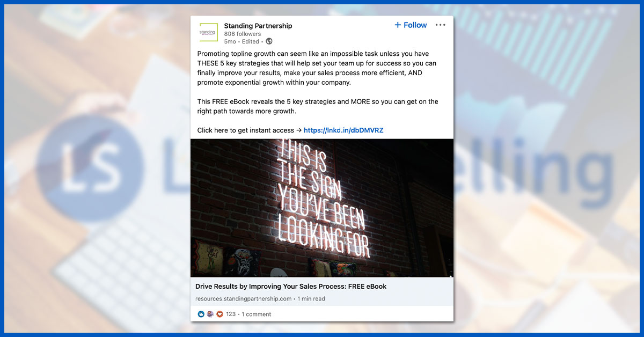The height and width of the screenshot is (337, 644).
Task: Click the resources.standingpartnership.com source text
Action: (x=244, y=299)
